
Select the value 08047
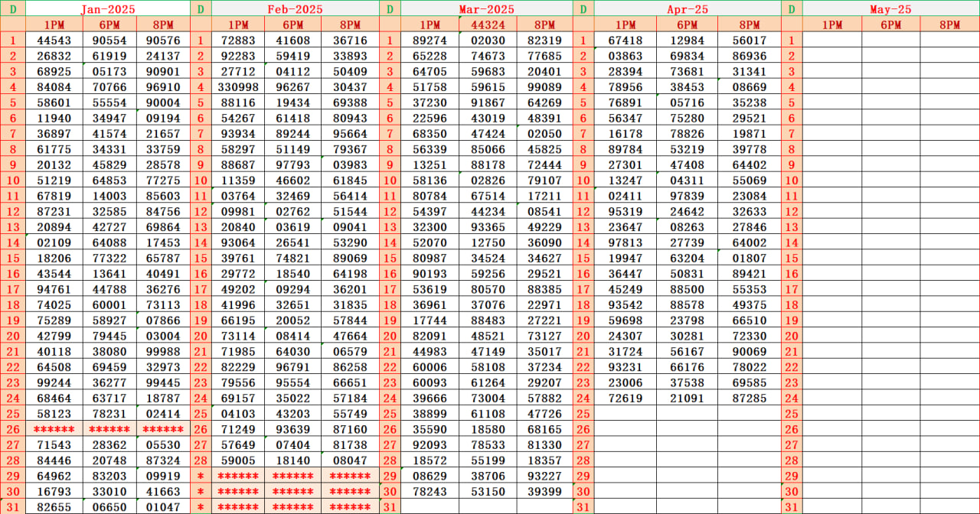click(351, 460)
